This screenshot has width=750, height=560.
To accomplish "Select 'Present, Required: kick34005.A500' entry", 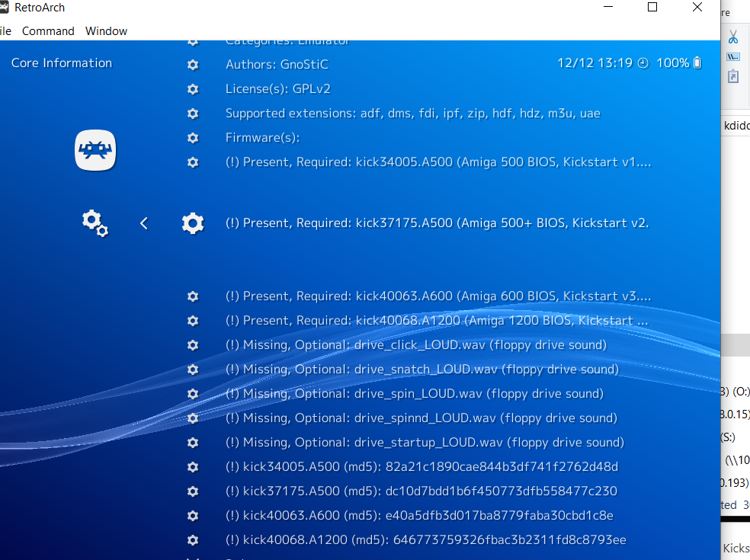I will click(438, 162).
